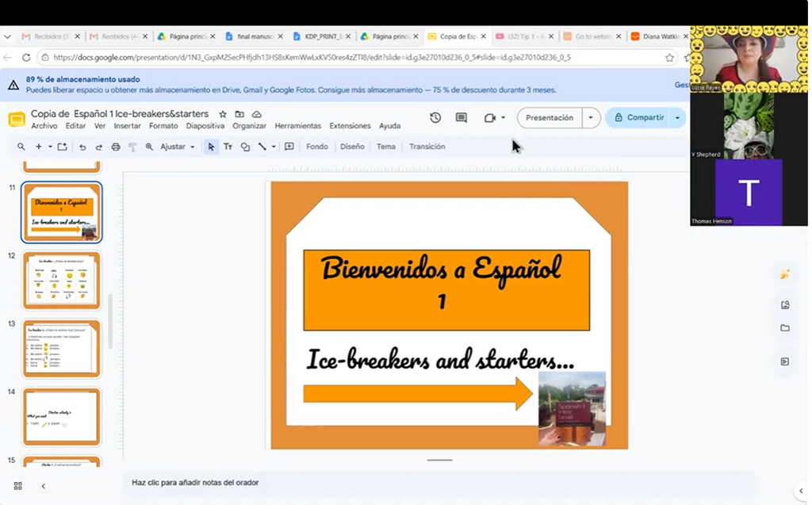Add a new slide with plus icon
Viewport: 812px width, 505px height.
pyautogui.click(x=38, y=147)
